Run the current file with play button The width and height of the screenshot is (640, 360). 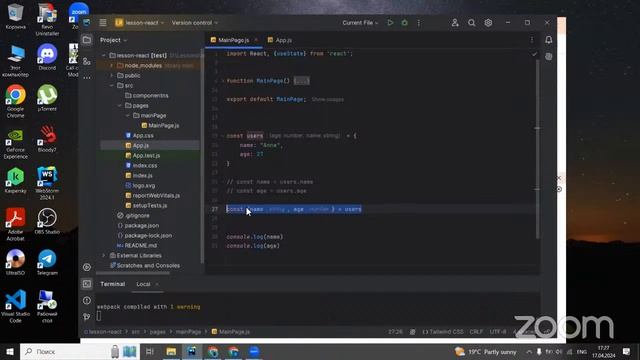pos(390,23)
